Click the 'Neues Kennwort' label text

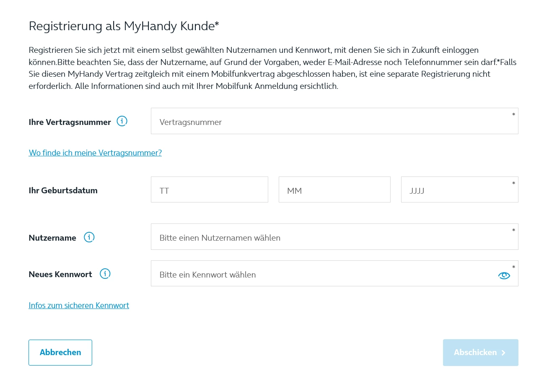[x=60, y=274]
